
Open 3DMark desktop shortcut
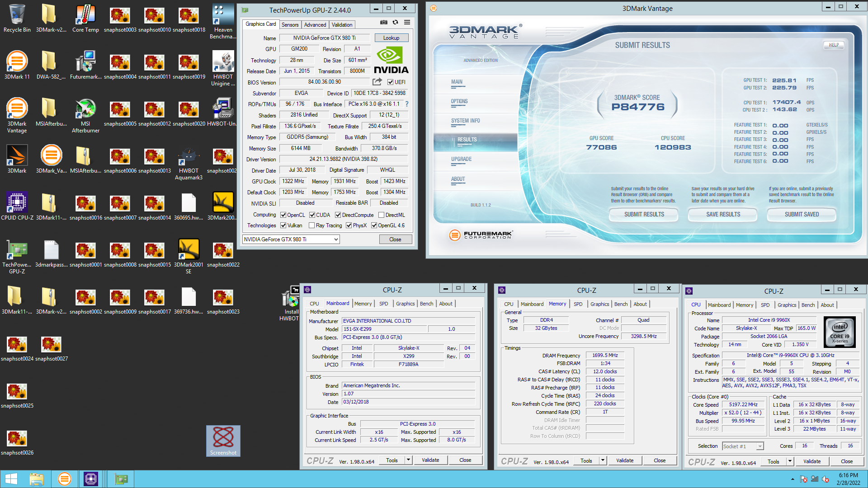pyautogui.click(x=17, y=160)
